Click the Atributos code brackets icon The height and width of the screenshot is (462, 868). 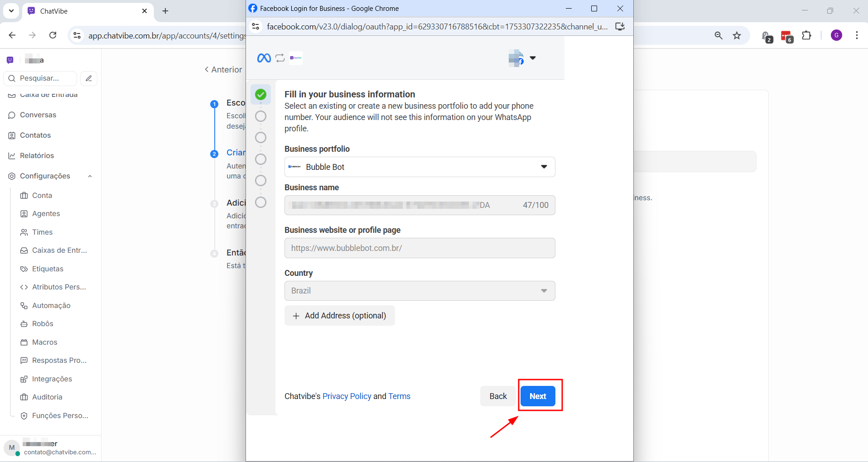coord(24,287)
